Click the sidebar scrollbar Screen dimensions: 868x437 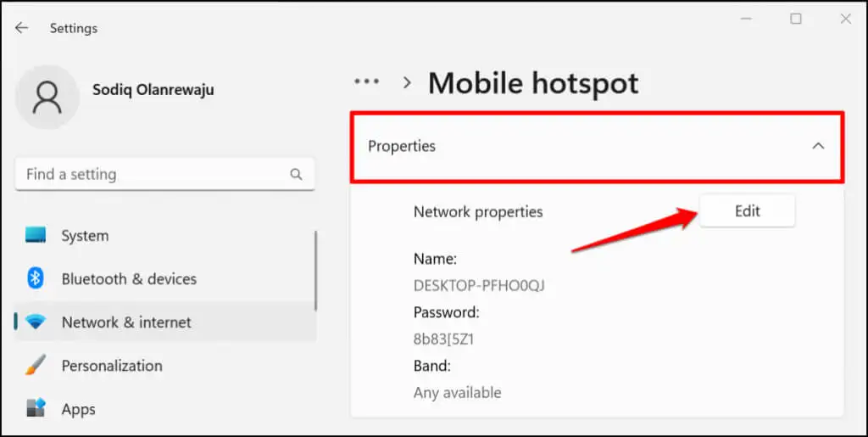[316, 271]
